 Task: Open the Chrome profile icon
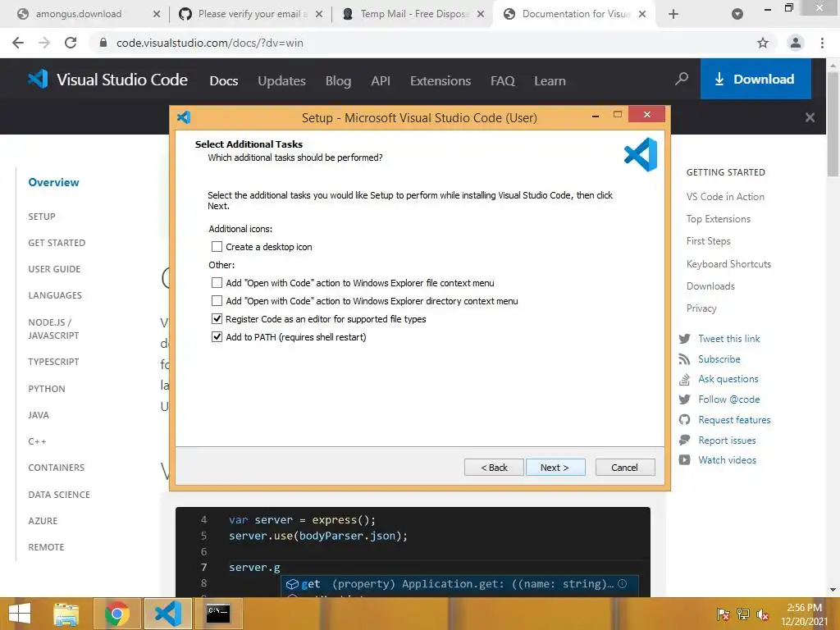point(796,43)
